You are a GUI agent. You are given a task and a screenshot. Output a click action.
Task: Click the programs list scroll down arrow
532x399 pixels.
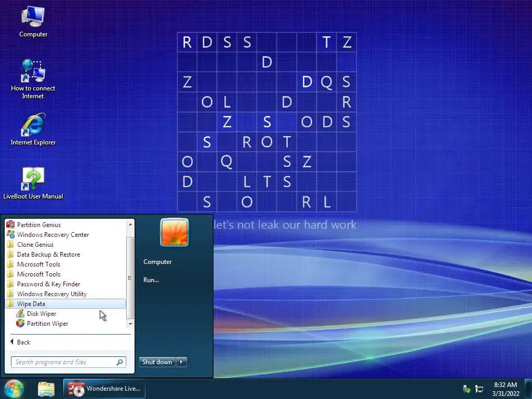[x=130, y=324]
